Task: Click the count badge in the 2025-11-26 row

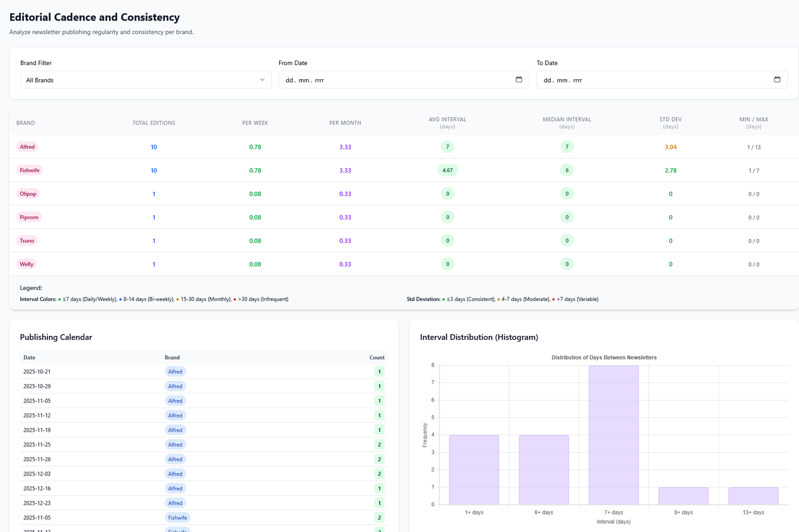Action: (380, 459)
